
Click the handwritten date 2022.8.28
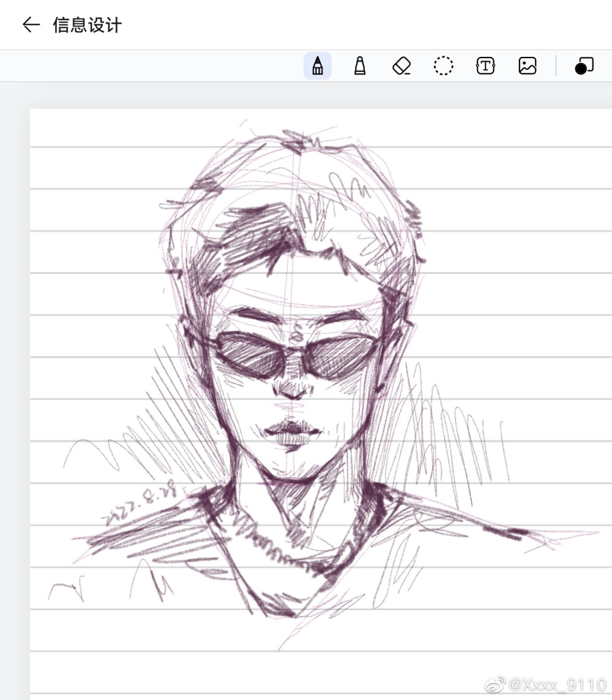click(x=142, y=505)
